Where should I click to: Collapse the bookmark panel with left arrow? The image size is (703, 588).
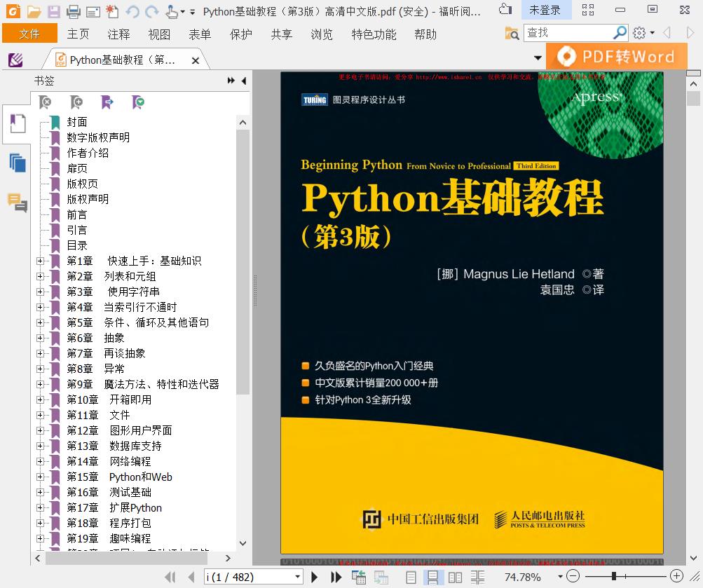tap(244, 81)
